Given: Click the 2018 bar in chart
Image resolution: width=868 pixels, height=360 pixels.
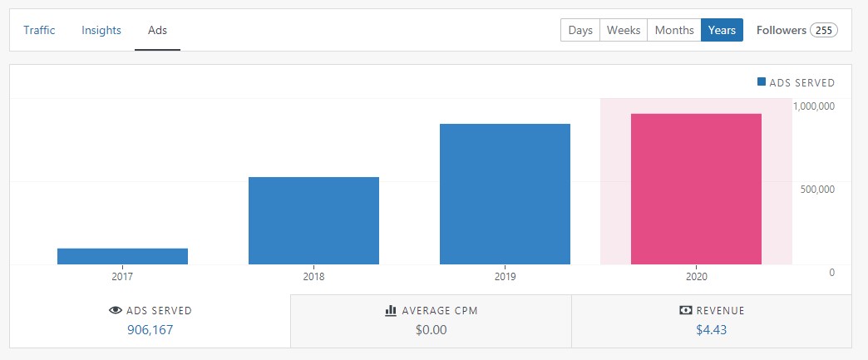Looking at the screenshot, I should tap(313, 220).
